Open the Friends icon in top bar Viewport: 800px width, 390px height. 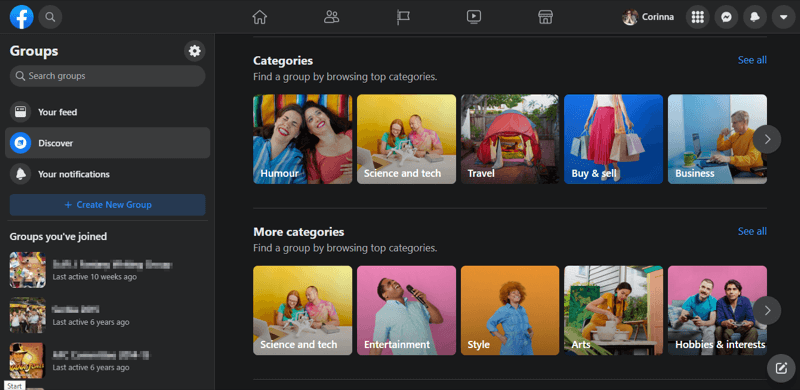(331, 17)
